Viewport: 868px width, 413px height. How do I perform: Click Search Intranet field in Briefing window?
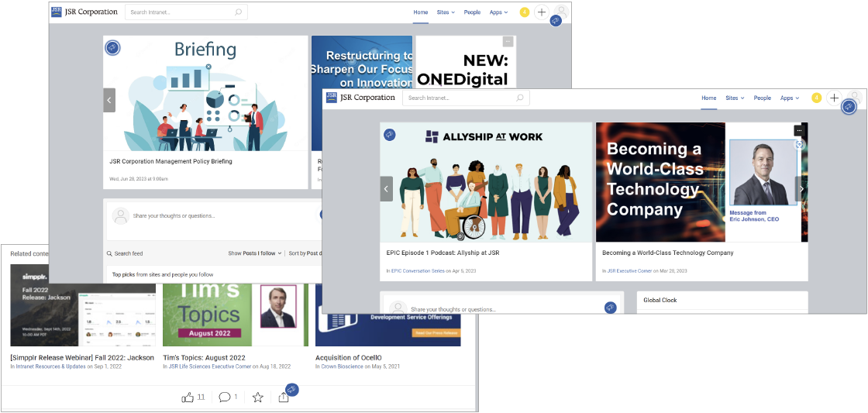tap(186, 12)
